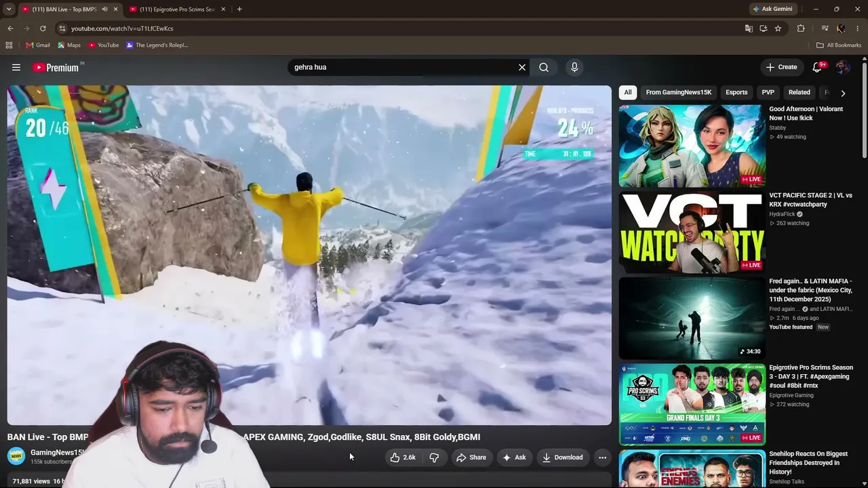Open the Pro Scrims Grand Finals thumbnail

[x=692, y=405]
